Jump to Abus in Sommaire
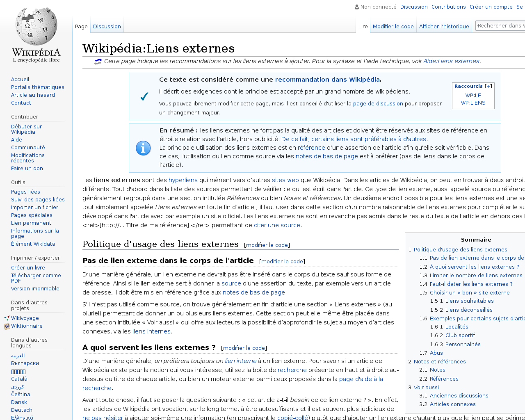 436,353
